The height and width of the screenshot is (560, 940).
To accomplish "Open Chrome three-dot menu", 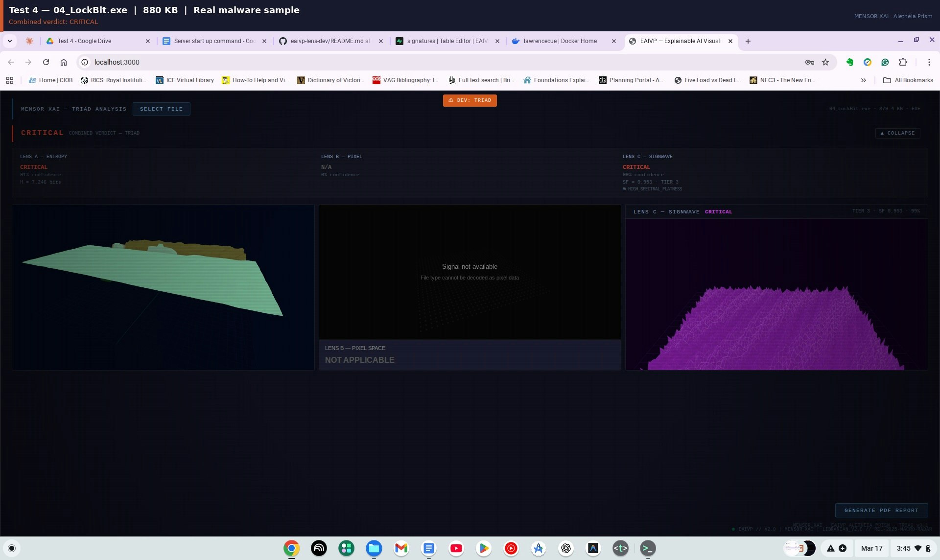I will tap(929, 62).
